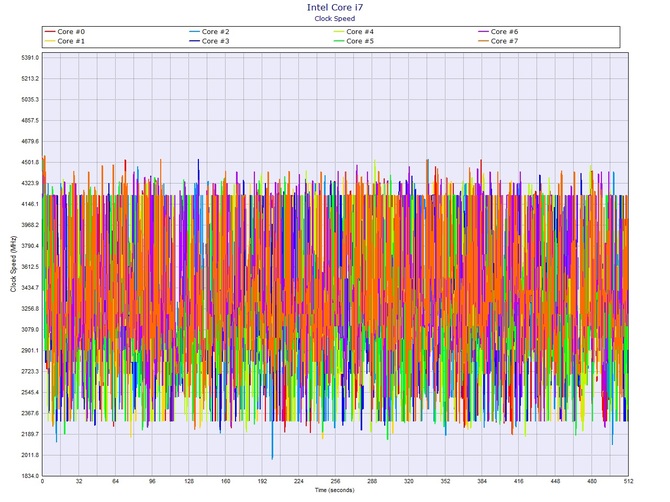Image resolution: width=670 pixels, height=502 pixels.
Task: Select the Core #6 legend entry
Action: [498, 32]
